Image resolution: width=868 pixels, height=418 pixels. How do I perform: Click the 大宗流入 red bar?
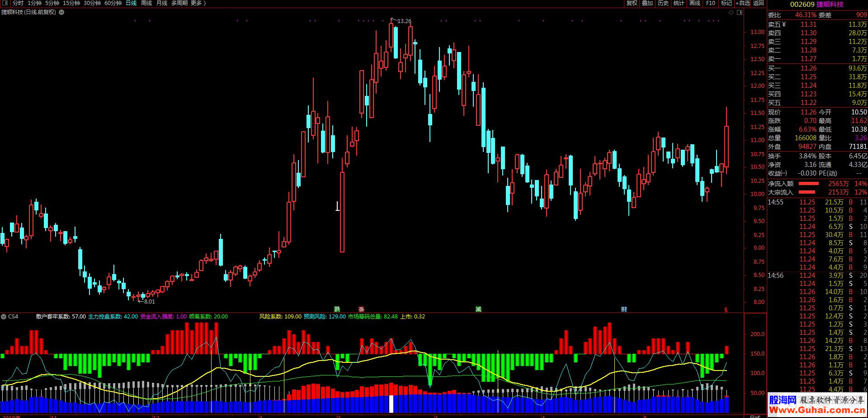pos(807,192)
